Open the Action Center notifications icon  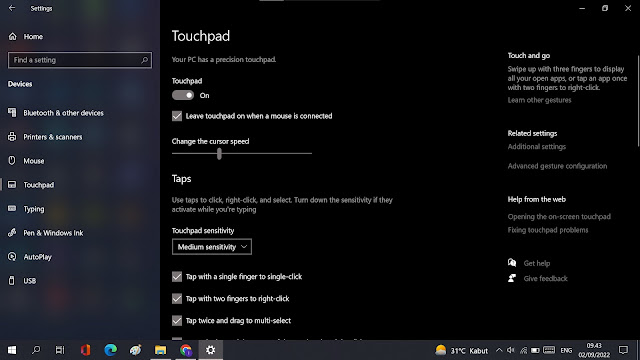(x=623, y=350)
